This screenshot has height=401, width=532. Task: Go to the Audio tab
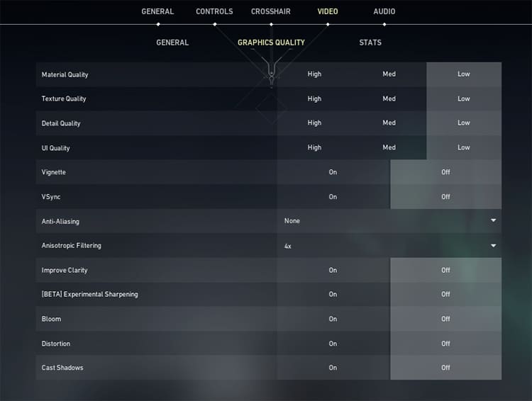(x=384, y=11)
